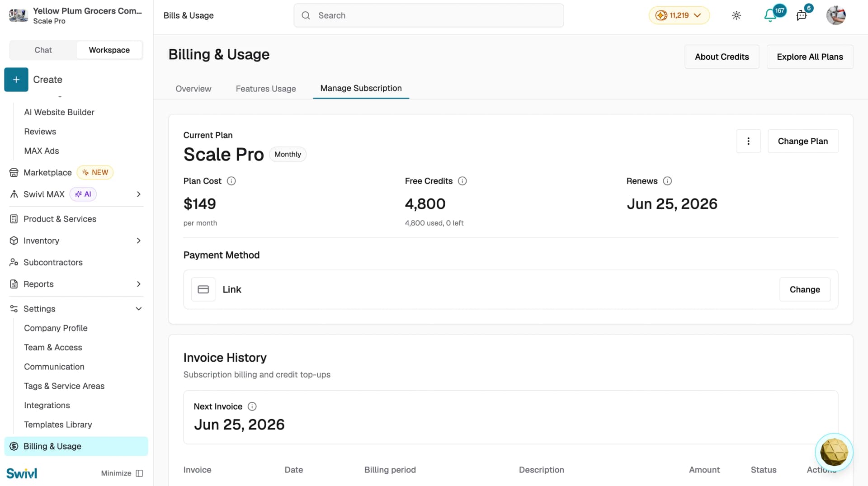The image size is (868, 486).
Task: Focus the Search field
Action: [429, 15]
